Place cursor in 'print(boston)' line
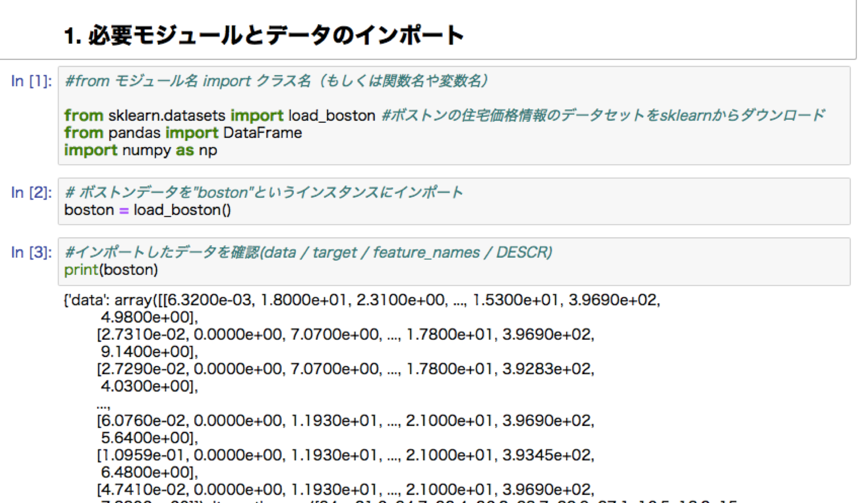The image size is (868, 503). 111,270
